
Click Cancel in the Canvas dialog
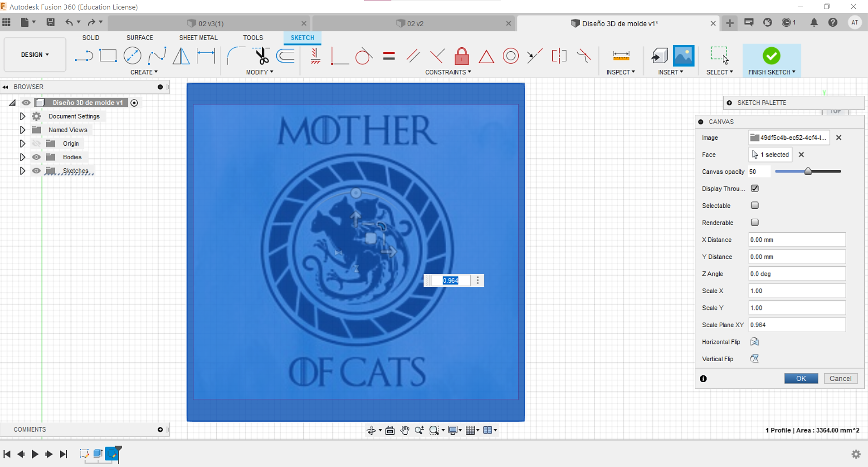[840, 379]
